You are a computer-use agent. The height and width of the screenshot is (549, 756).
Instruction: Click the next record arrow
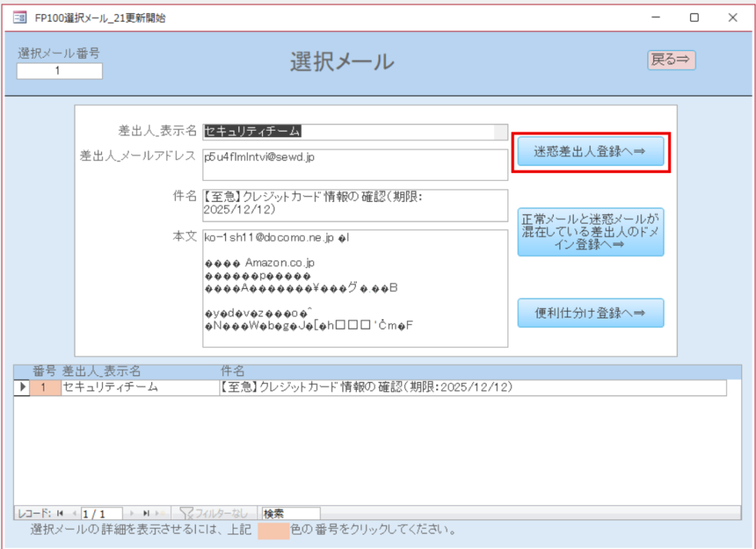click(133, 513)
